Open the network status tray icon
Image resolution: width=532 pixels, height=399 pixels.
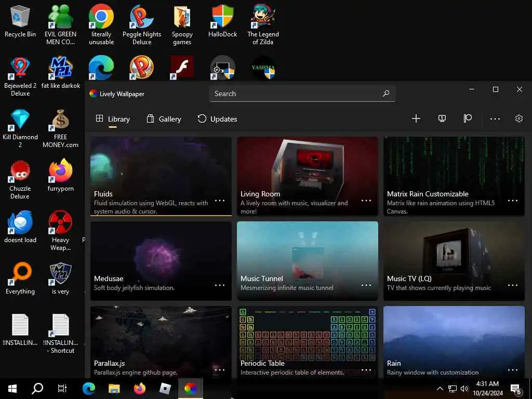(453, 389)
